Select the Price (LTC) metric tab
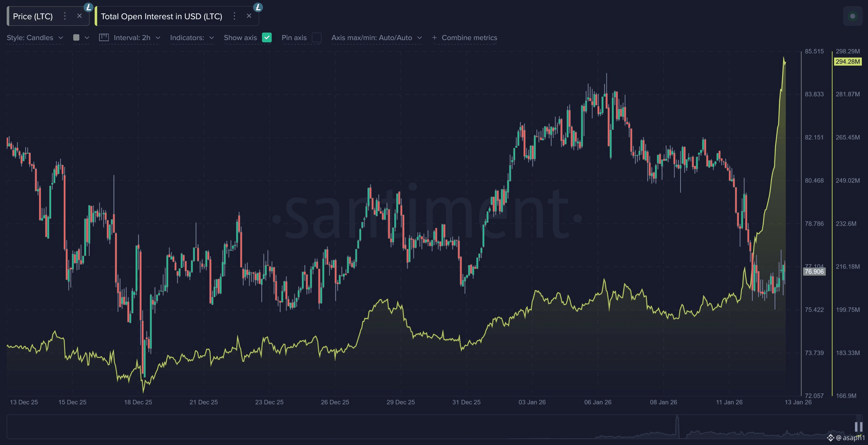Screen dimensions: 868x445 [x=33, y=16]
